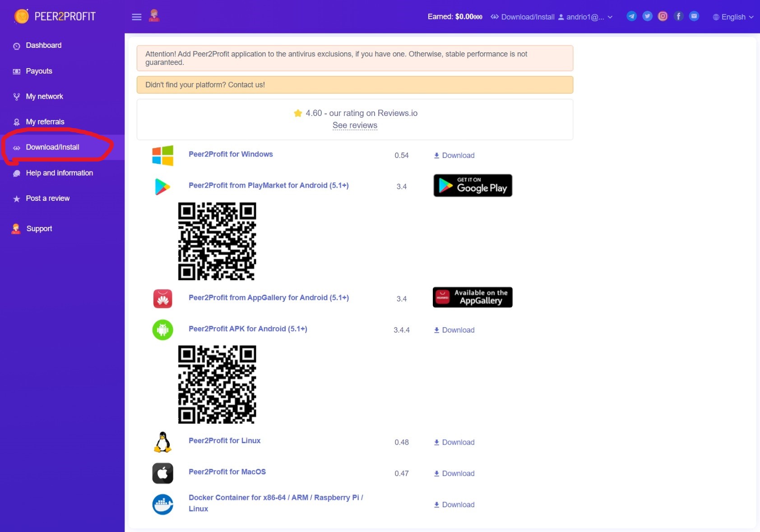
Task: Click the Post a review star icon
Action: pos(17,199)
